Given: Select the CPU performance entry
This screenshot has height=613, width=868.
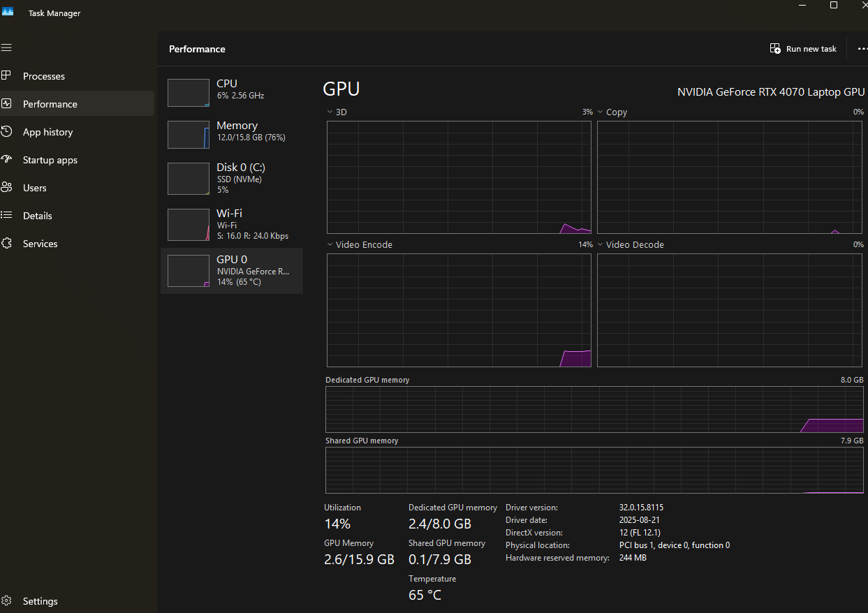Looking at the screenshot, I should 231,92.
